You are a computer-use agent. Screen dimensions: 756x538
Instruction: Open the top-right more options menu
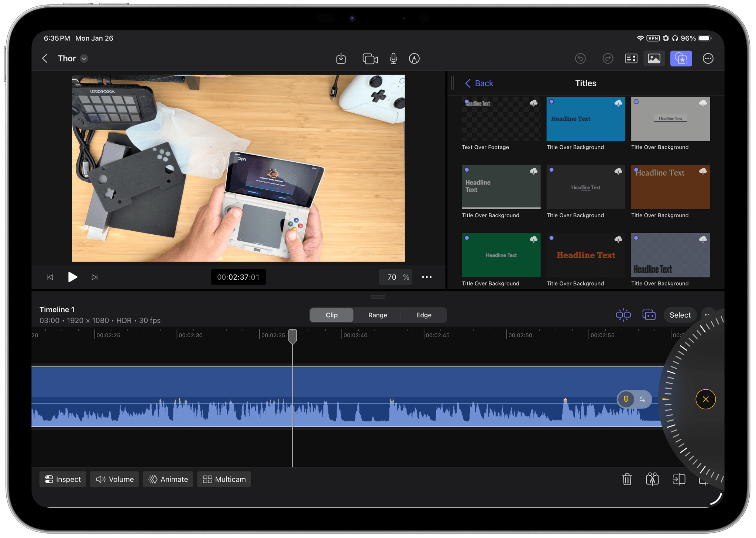(x=708, y=58)
